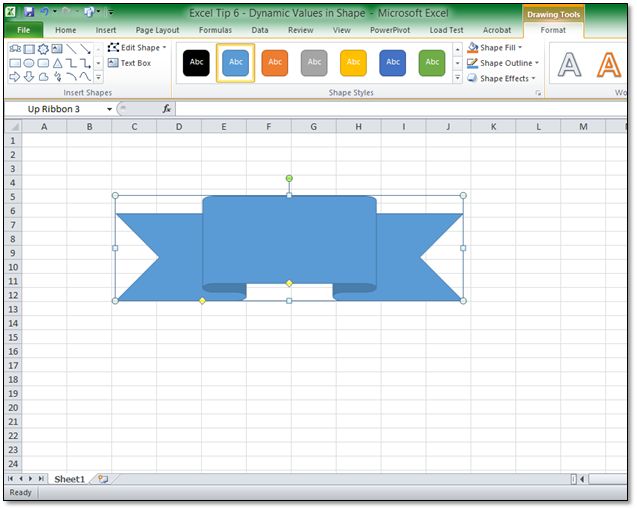Choose the freeform curve shape

(x=85, y=76)
